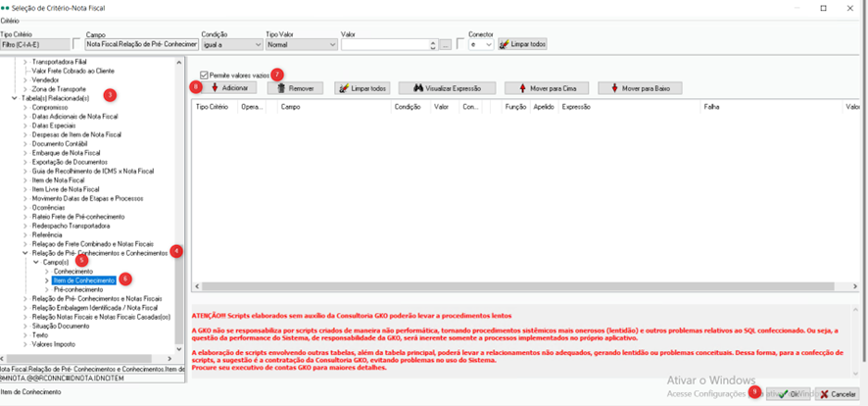Click Limpar todos beside the Remover button
This screenshot has height=406, width=868.
tap(362, 88)
